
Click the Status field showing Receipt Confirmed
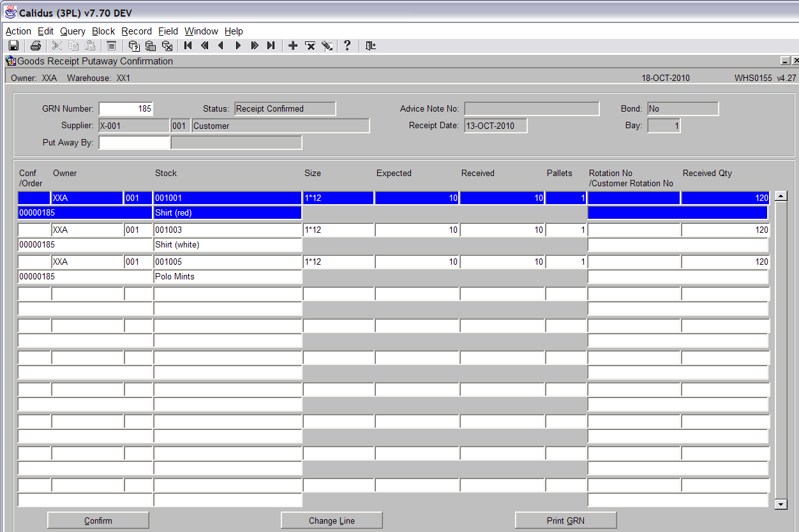pos(285,109)
